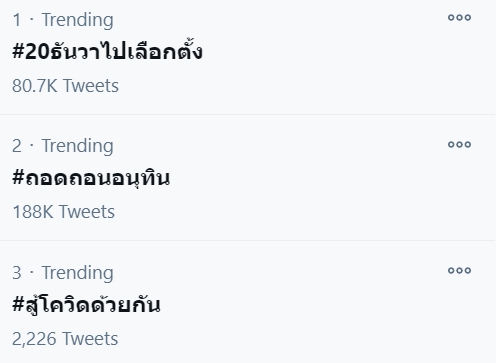Open hashtag #สู้โควิดด้วยกัน
Viewport: 499px width, 363px height.
coord(86,304)
